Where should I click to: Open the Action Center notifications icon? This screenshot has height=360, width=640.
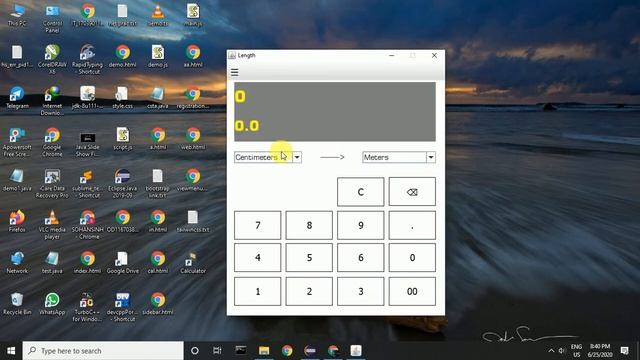pyautogui.click(x=624, y=351)
